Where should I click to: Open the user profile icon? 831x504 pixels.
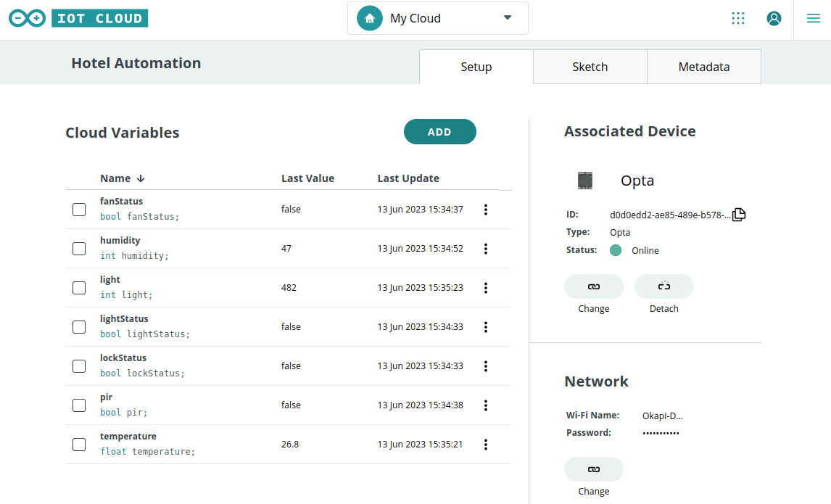coord(774,19)
